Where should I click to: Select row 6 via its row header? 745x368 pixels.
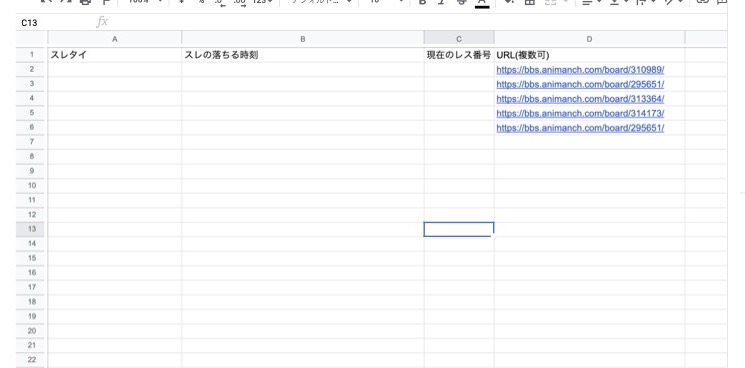(x=32, y=128)
